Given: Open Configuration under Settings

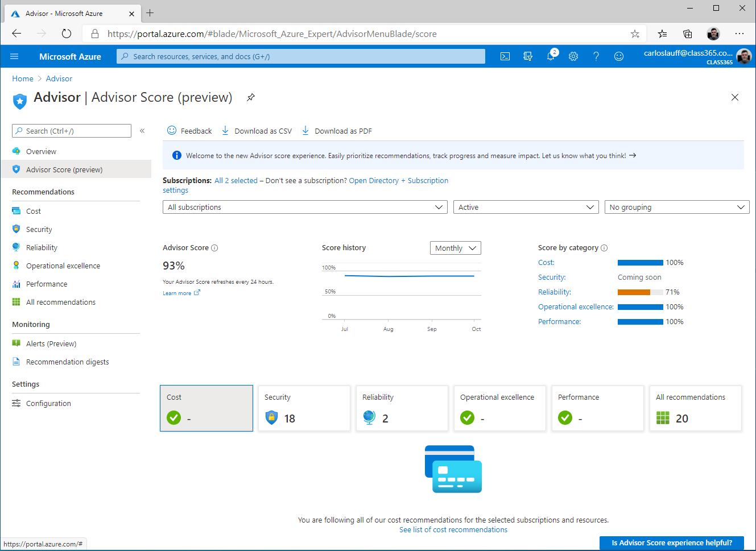Looking at the screenshot, I should tap(76, 403).
